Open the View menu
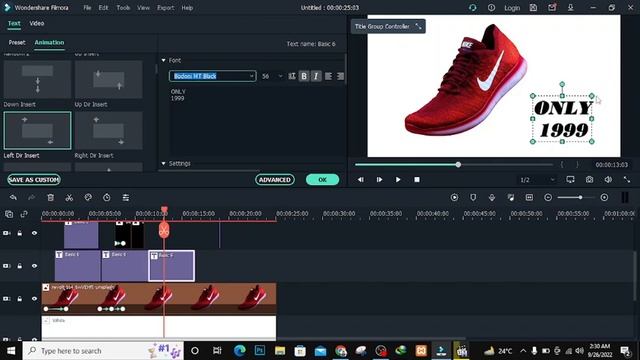 [143, 8]
